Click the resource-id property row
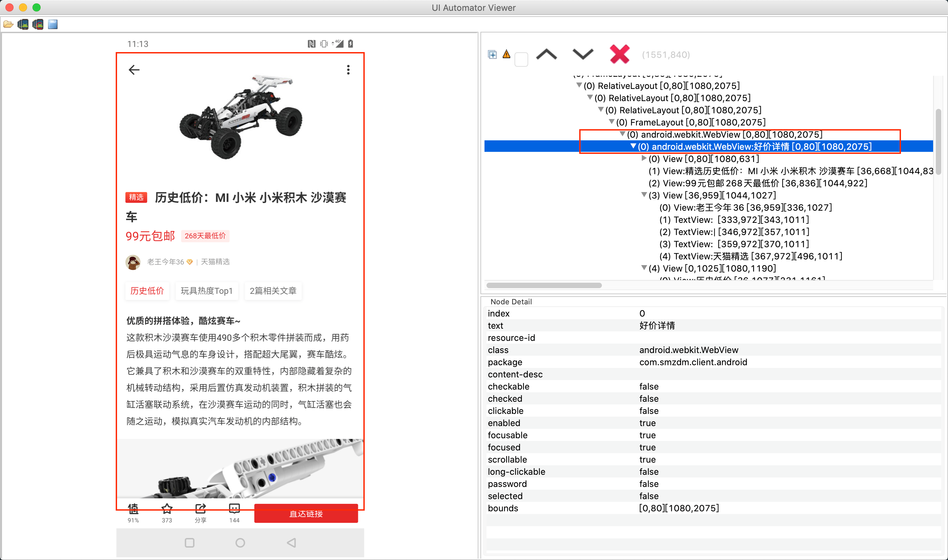The height and width of the screenshot is (560, 948). pos(714,338)
